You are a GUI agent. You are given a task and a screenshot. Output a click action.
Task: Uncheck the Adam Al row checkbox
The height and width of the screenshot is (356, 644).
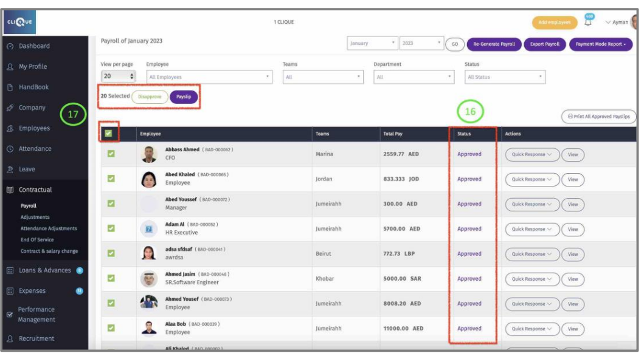(111, 229)
